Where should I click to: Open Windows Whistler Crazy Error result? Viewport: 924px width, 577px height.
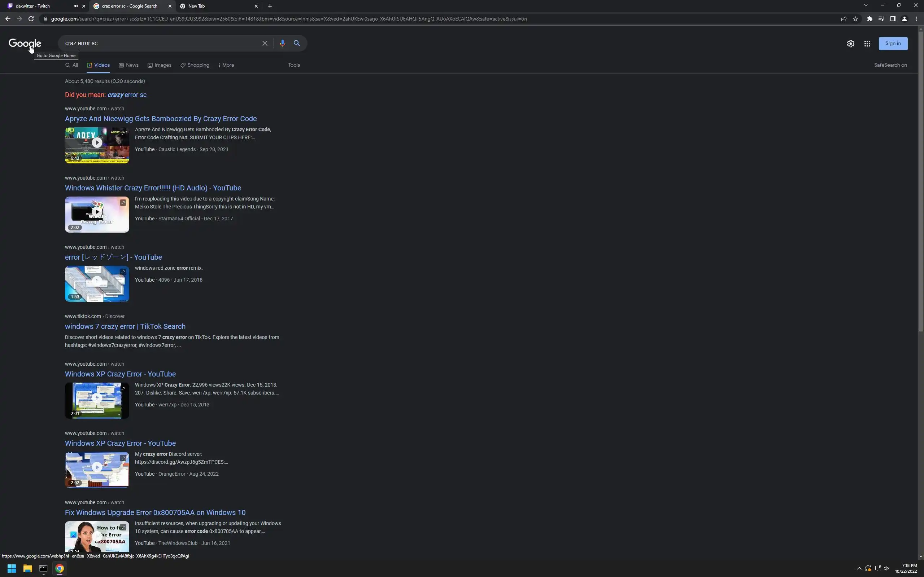click(153, 188)
